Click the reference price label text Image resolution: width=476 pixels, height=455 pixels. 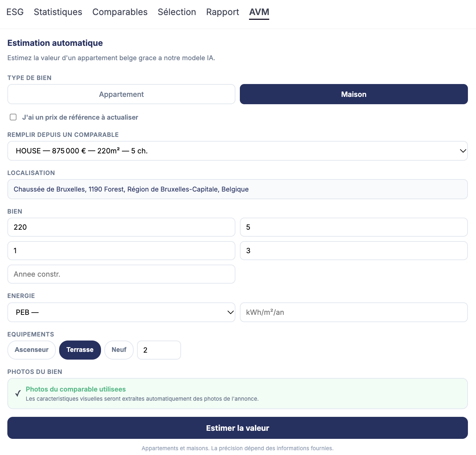(80, 117)
